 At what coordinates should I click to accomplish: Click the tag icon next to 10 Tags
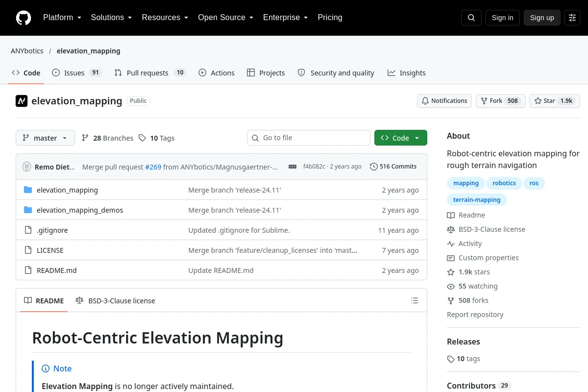(142, 138)
